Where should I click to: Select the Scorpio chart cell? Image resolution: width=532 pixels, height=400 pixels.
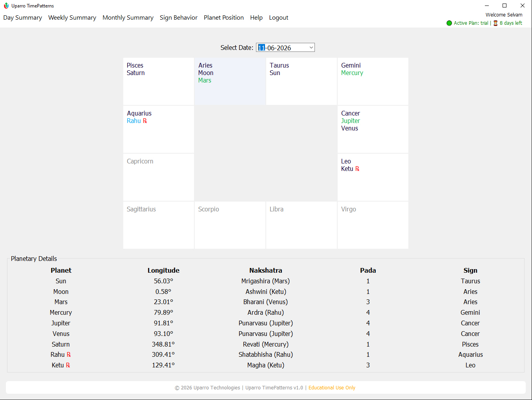point(230,225)
